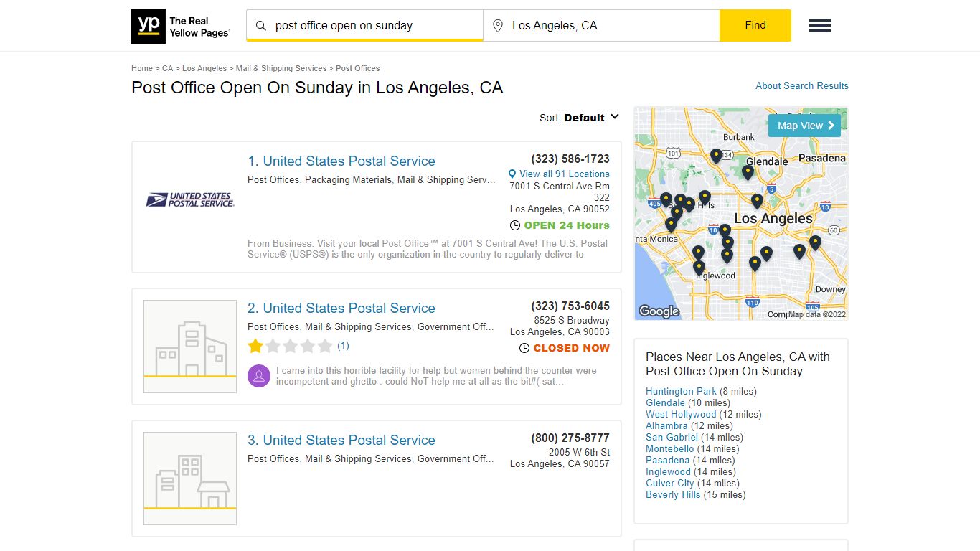This screenshot has width=980, height=551.
Task: Open listing 2 United States Postal Service
Action: click(341, 309)
